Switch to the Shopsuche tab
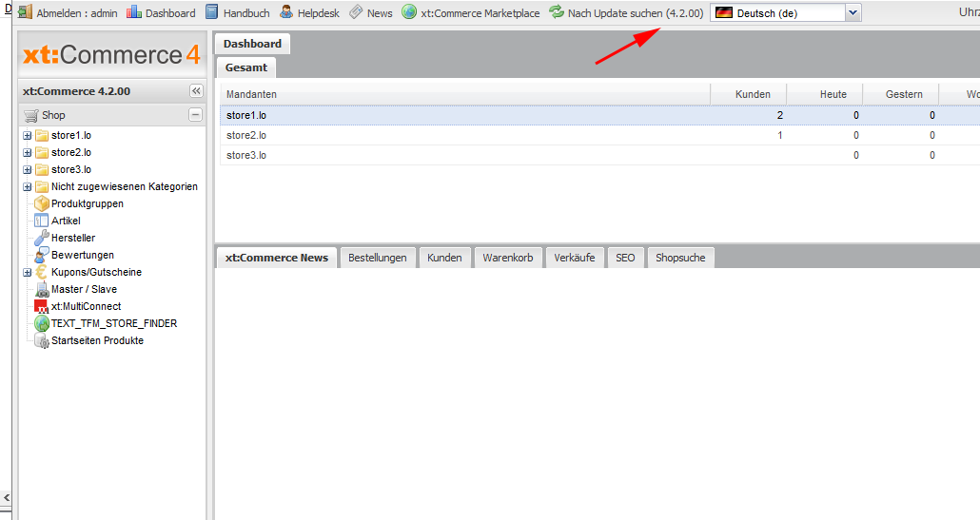980x520 pixels. click(x=680, y=258)
